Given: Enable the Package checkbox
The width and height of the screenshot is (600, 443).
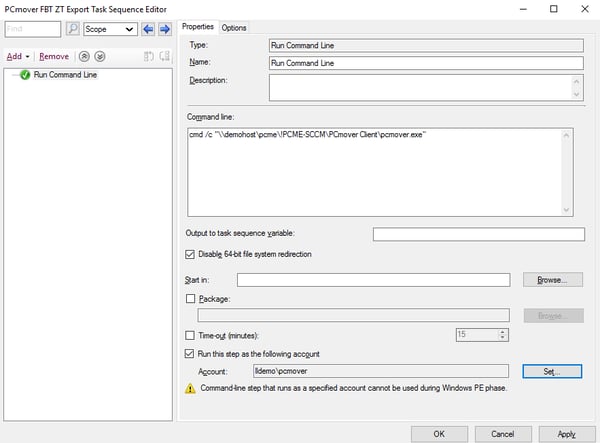Looking at the screenshot, I should coord(190,299).
